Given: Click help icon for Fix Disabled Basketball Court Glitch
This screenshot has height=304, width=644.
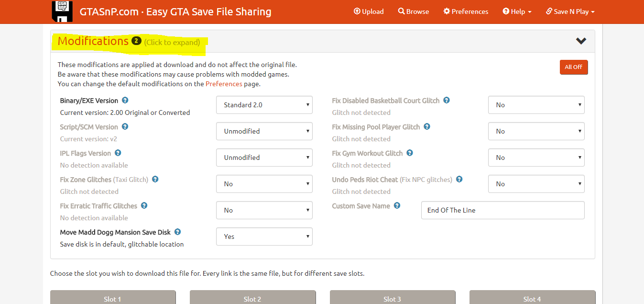Looking at the screenshot, I should pos(447,101).
